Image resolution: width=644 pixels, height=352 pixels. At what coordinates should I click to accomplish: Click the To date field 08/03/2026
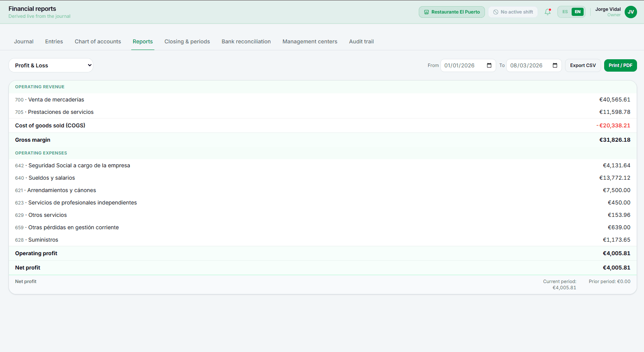pyautogui.click(x=534, y=65)
